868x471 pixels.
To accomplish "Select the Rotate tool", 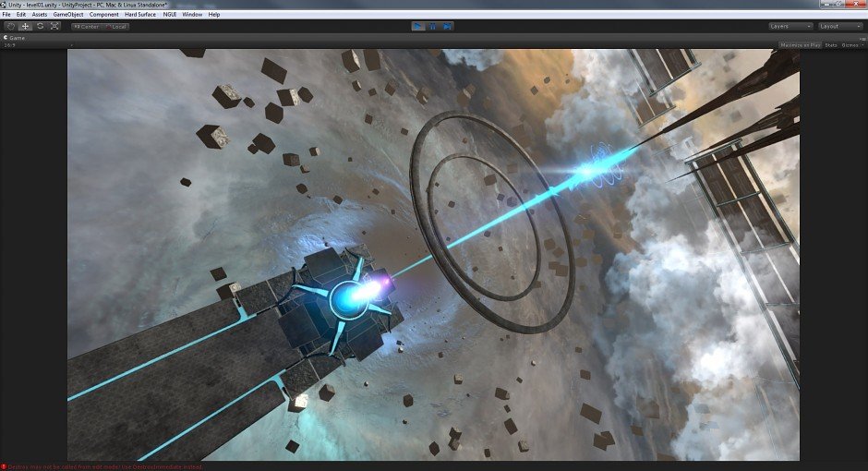I will 40,26.
